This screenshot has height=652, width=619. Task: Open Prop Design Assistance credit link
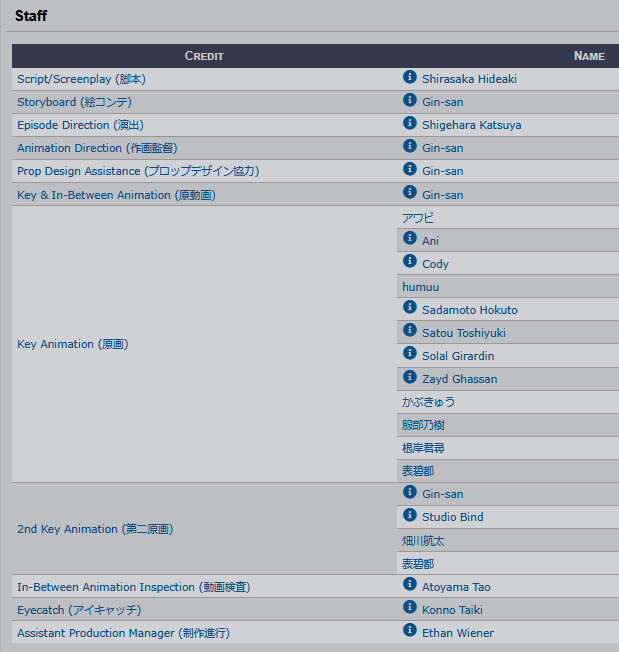tap(138, 171)
